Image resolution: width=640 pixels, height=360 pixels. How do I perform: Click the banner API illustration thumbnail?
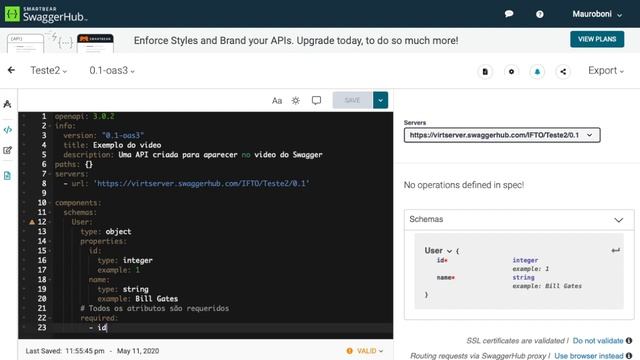[x=60, y=42]
